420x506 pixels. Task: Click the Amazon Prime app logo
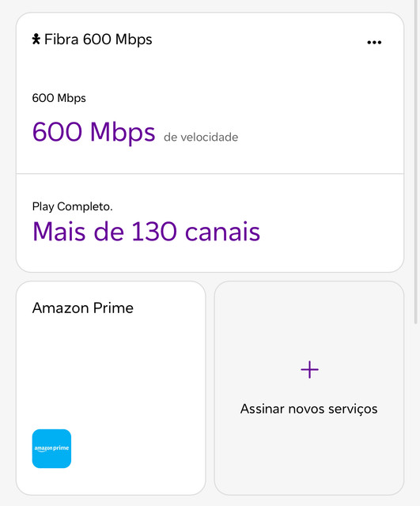tap(51, 448)
